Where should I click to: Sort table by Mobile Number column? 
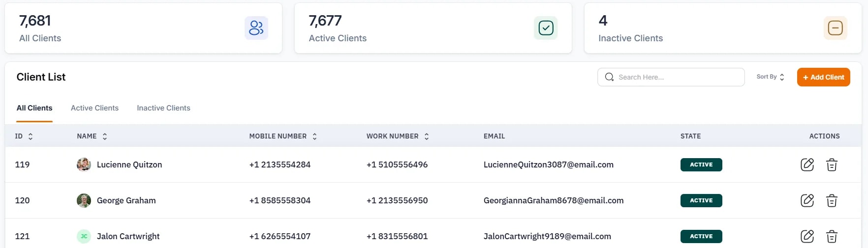pyautogui.click(x=314, y=137)
